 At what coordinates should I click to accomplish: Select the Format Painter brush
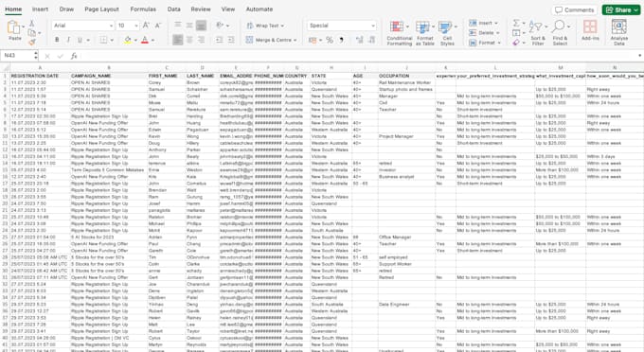(32, 42)
